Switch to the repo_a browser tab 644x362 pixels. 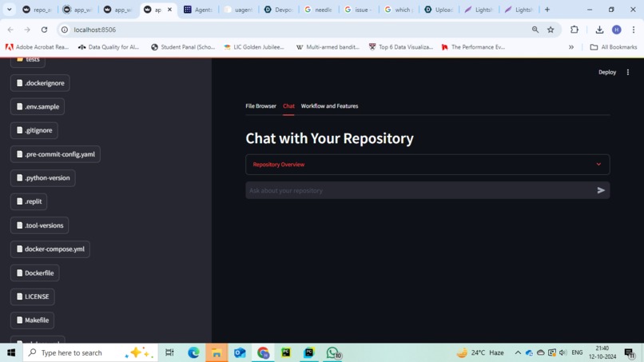pyautogui.click(x=37, y=10)
